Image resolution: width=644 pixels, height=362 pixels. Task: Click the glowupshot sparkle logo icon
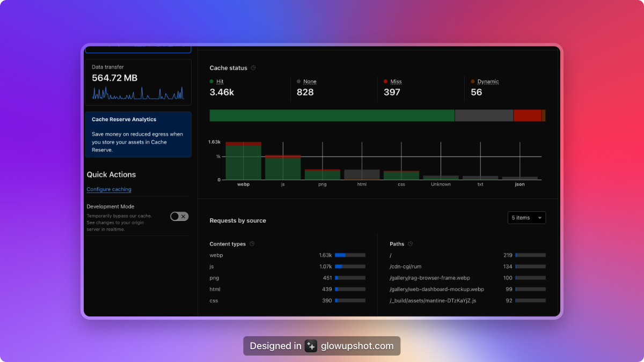click(311, 346)
